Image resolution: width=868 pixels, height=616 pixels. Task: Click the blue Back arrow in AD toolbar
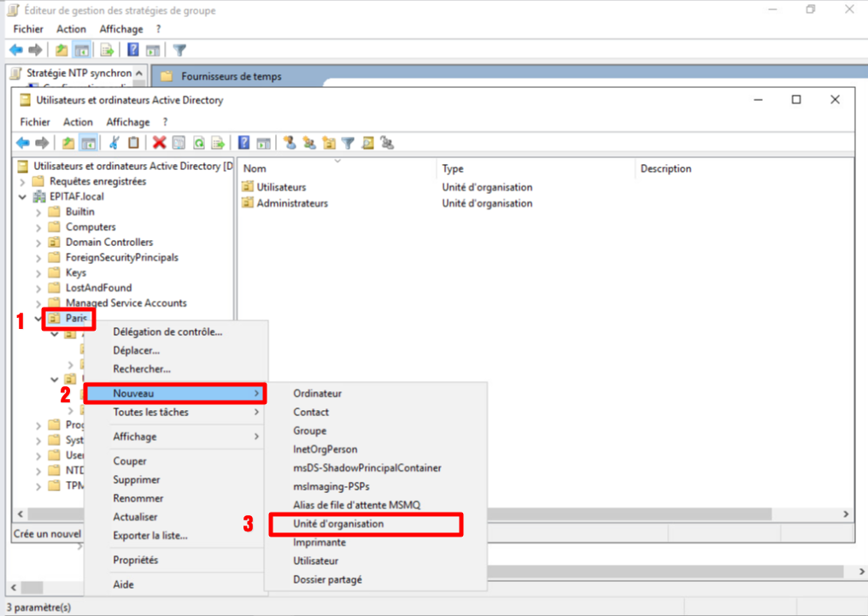point(22,143)
